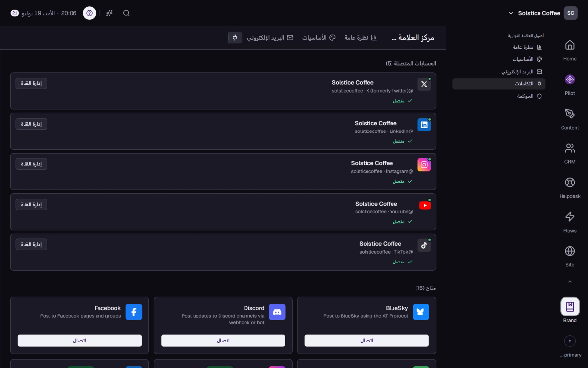This screenshot has width=588, height=368.
Task: Open the help question-mark button
Action: 89,13
